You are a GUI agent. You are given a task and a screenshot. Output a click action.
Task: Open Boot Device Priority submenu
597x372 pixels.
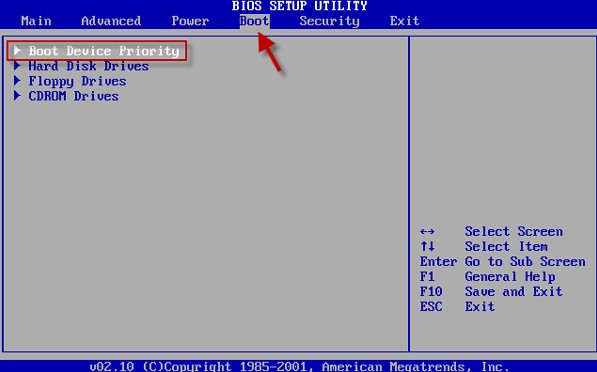(x=104, y=51)
